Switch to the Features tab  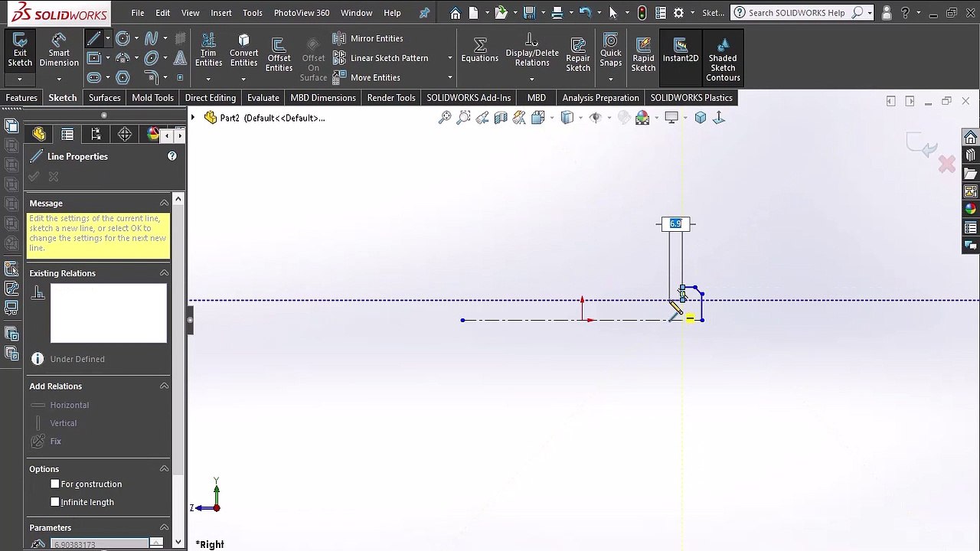click(x=21, y=98)
